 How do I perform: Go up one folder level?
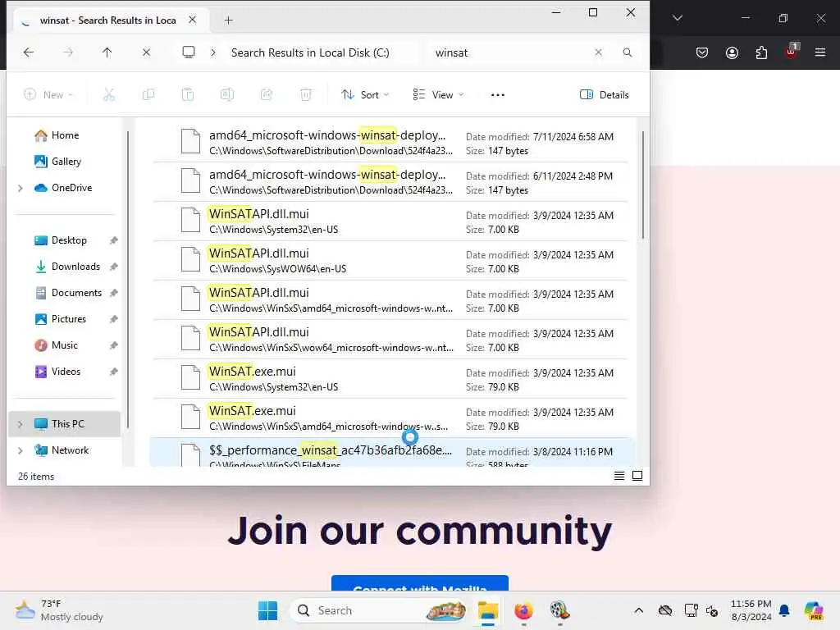tap(107, 52)
